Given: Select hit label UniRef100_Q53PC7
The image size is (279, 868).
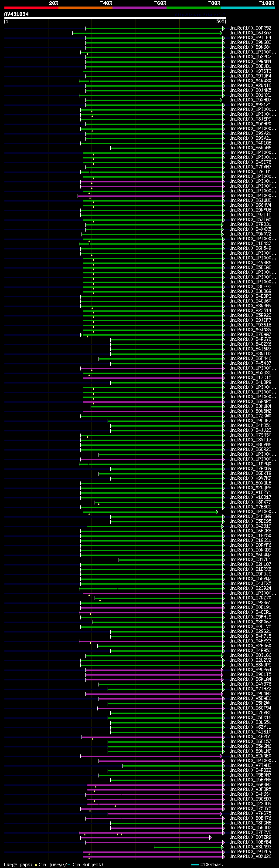Looking at the screenshot, I should pos(250,57).
